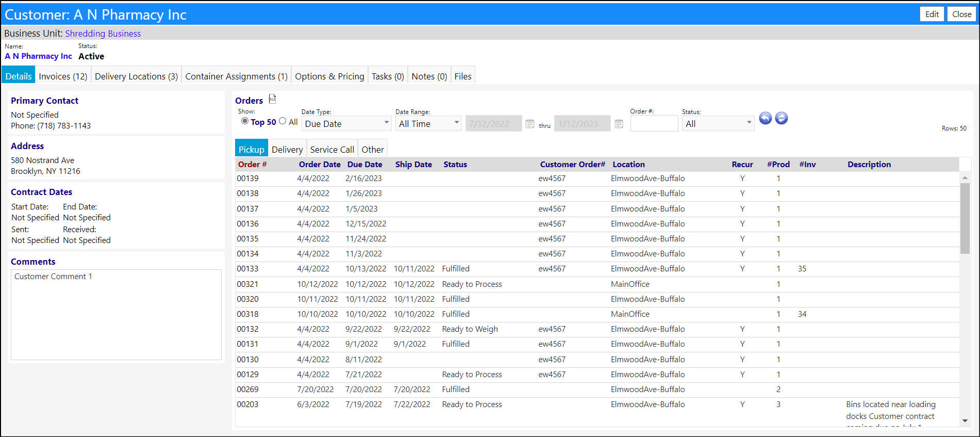Sort by Description column header
This screenshot has width=980, height=437.
tap(869, 164)
